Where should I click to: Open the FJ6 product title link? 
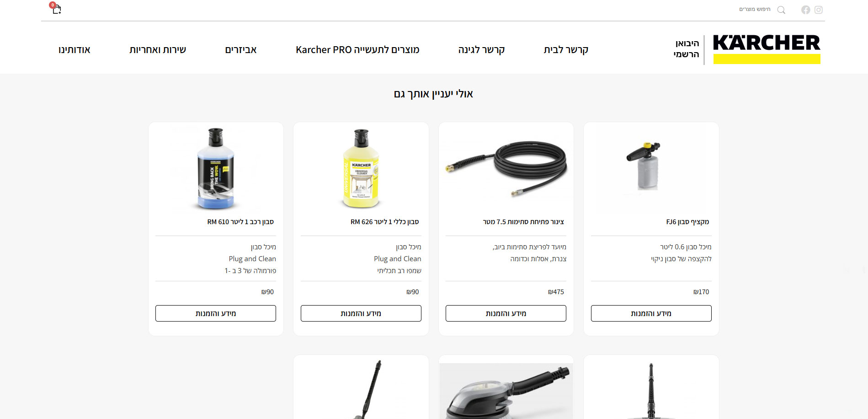point(687,222)
